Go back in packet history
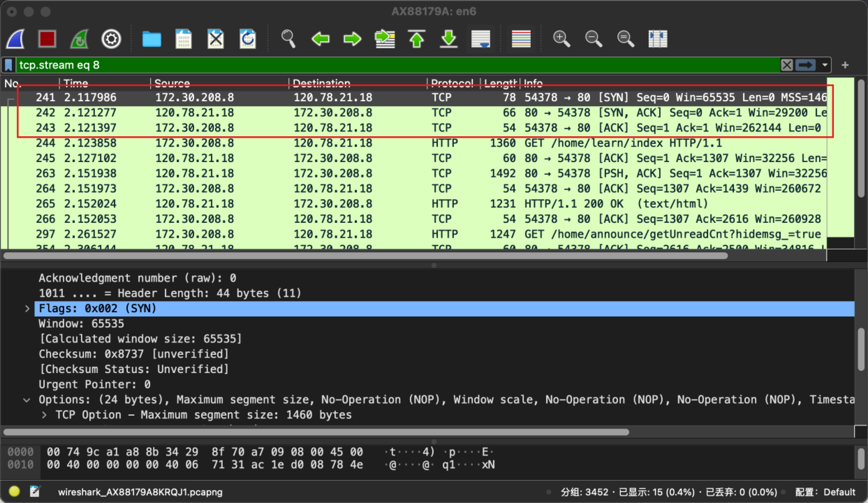This screenshot has height=503, width=868. tap(320, 39)
